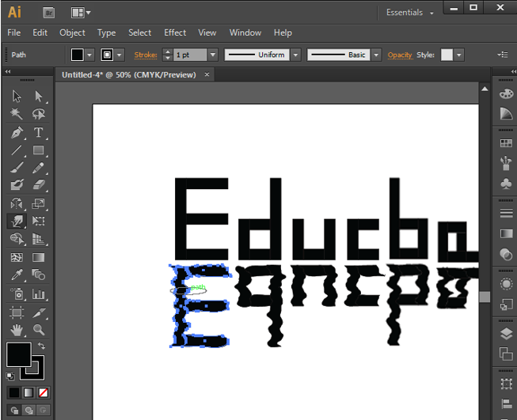This screenshot has width=517, height=420.
Task: Open Adobe Bridge via Br button
Action: click(49, 13)
